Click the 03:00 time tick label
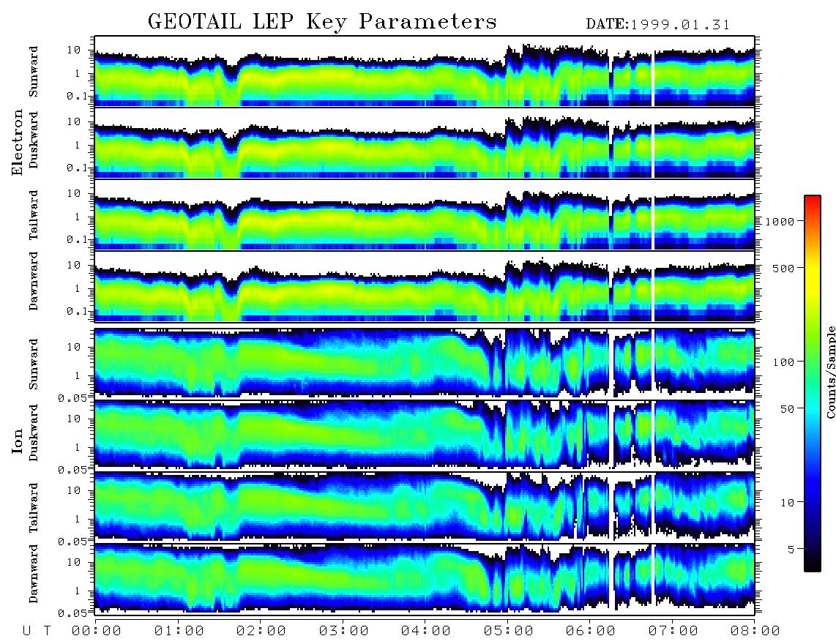The height and width of the screenshot is (644, 836). pos(343,631)
